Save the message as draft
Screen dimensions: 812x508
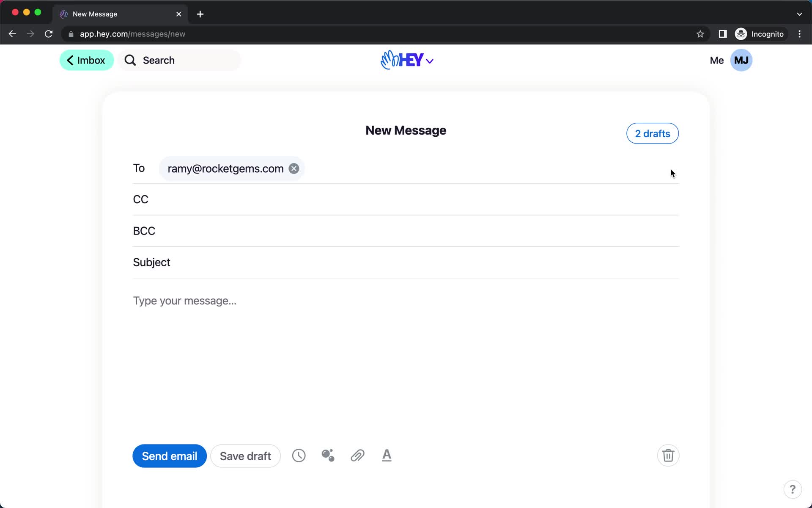[245, 456]
